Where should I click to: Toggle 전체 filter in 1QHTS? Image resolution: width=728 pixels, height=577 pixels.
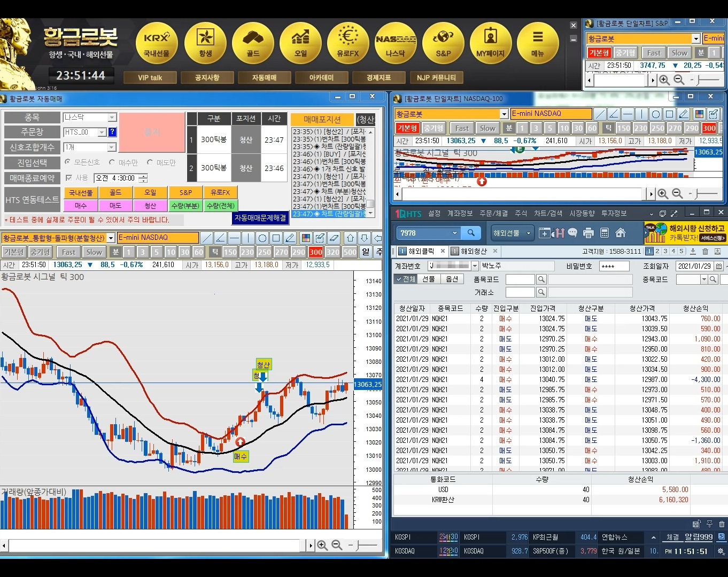point(405,279)
